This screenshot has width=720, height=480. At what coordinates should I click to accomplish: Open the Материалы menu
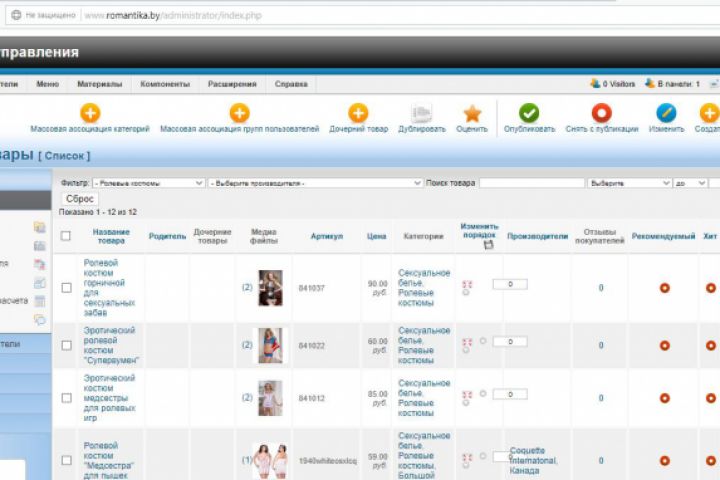[100, 84]
